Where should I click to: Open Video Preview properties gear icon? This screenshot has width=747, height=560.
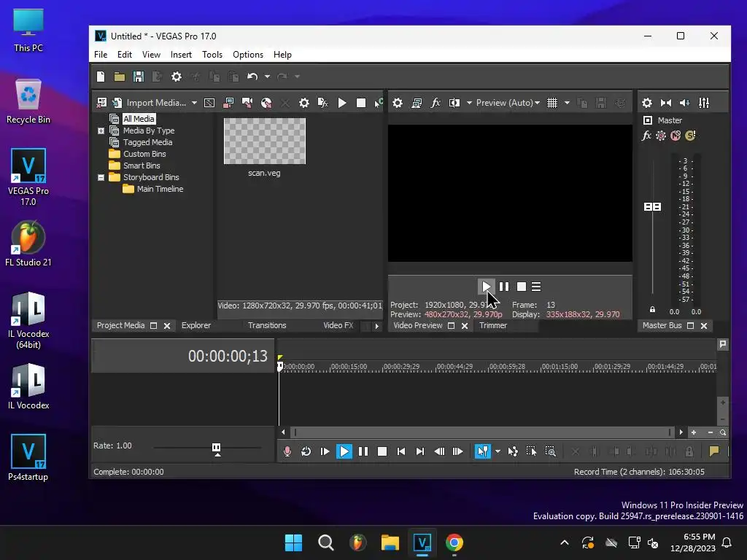(398, 103)
